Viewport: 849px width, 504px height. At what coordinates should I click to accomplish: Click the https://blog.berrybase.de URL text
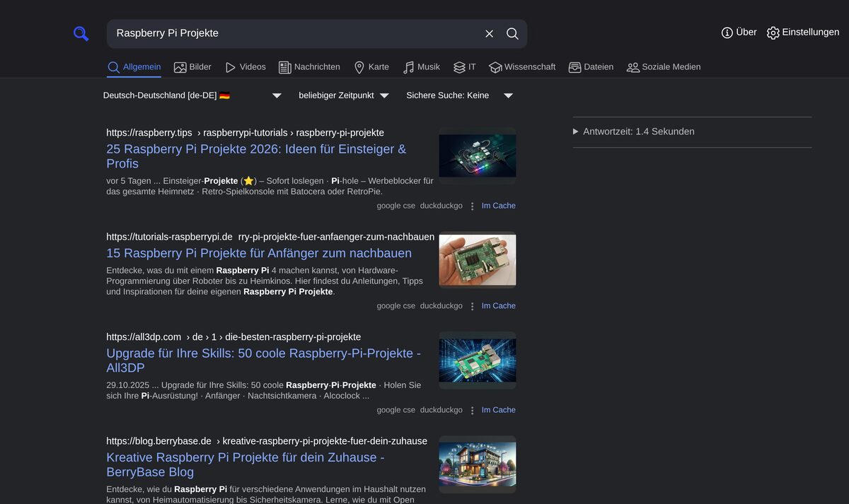[159, 441]
